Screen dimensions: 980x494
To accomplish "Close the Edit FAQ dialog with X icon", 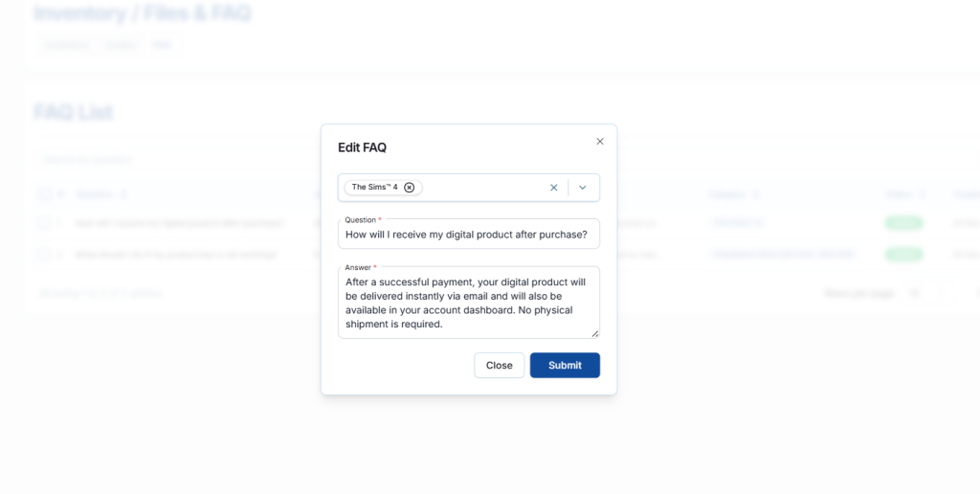I will (600, 142).
